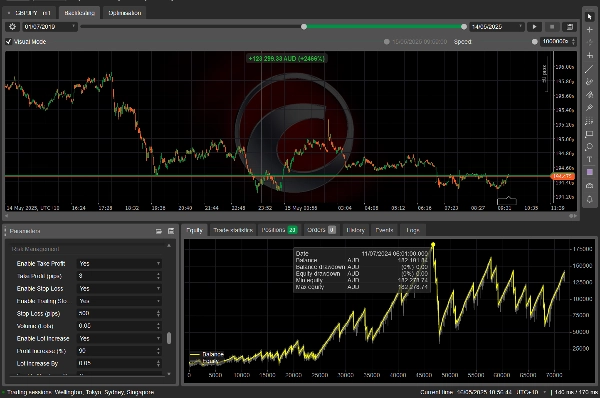600x398 pixels.
Task: Open the Enable Take Profit dropdown
Action: (x=119, y=264)
